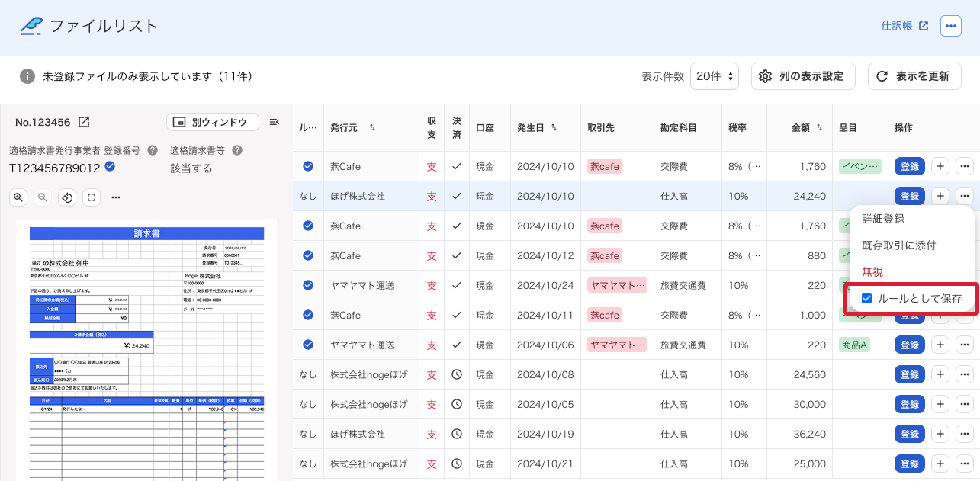Open 列の表示設定 settings
Screen dimensions: 980x481
tap(803, 76)
